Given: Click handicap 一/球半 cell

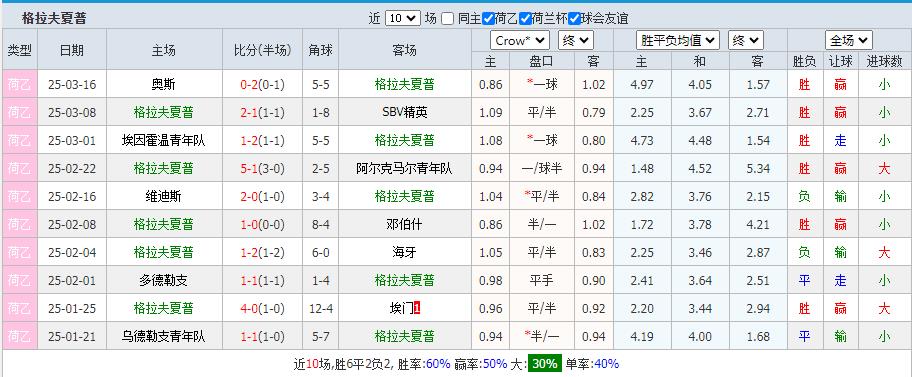Looking at the screenshot, I should [x=542, y=169].
